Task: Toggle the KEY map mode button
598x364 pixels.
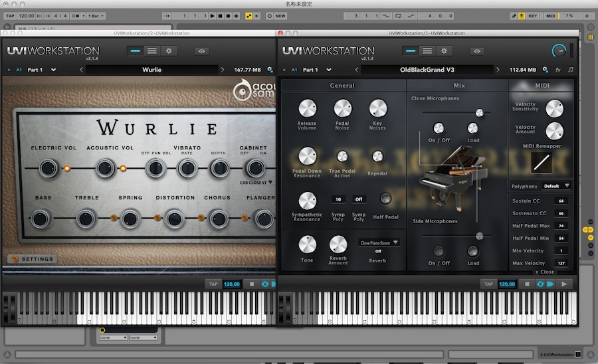Action: (x=533, y=16)
